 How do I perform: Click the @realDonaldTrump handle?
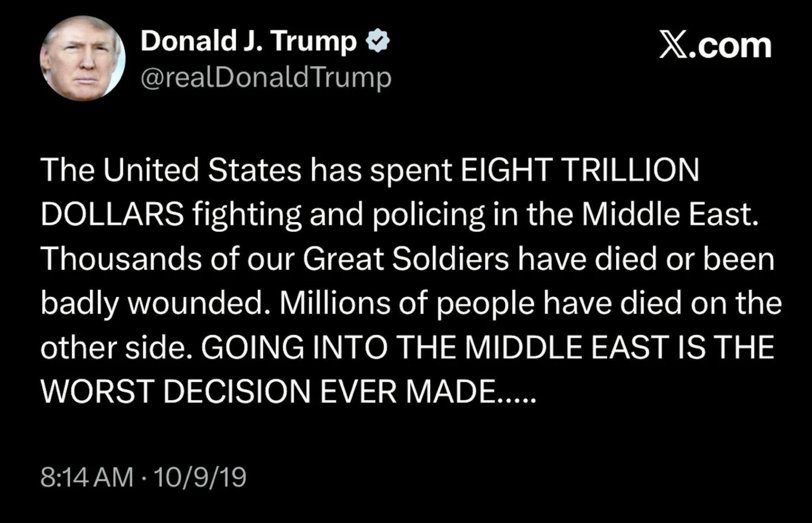266,77
